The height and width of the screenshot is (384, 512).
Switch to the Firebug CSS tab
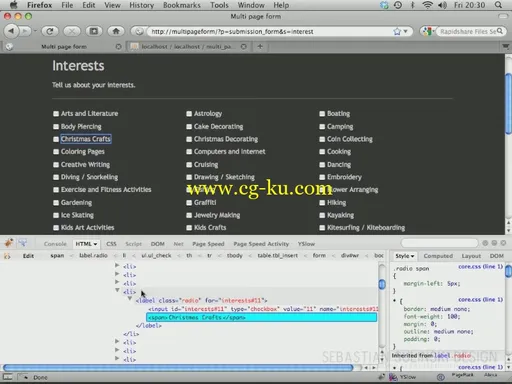[111, 244]
